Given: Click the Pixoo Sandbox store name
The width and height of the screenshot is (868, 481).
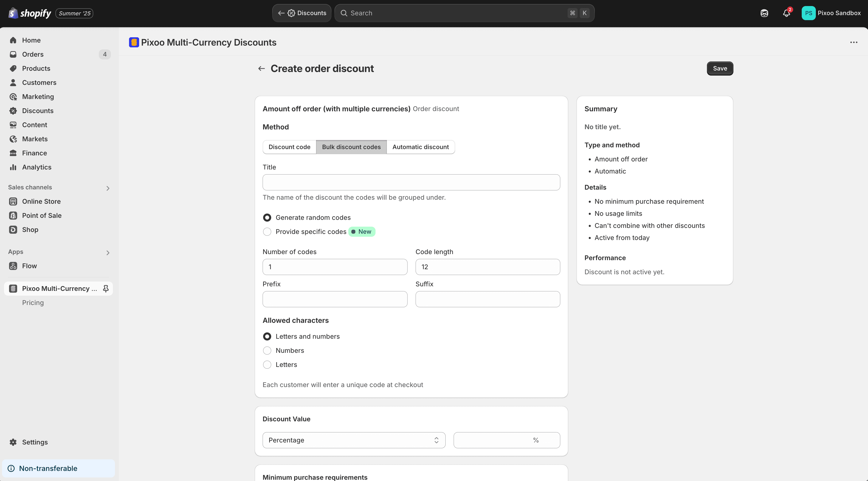Looking at the screenshot, I should [839, 13].
